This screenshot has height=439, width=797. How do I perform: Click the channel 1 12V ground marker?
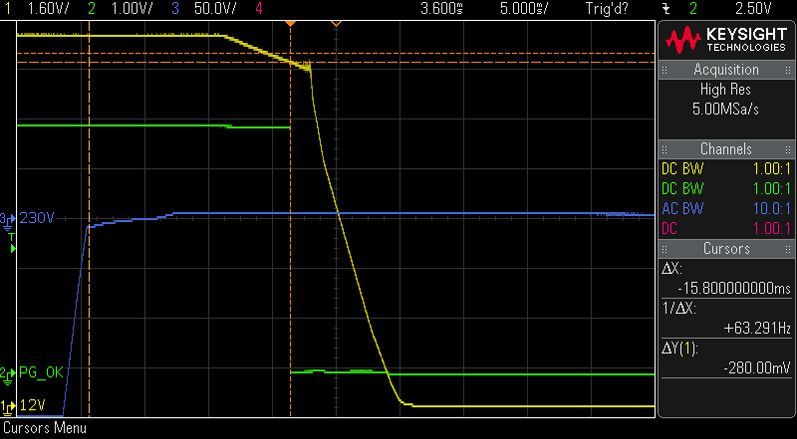8,405
